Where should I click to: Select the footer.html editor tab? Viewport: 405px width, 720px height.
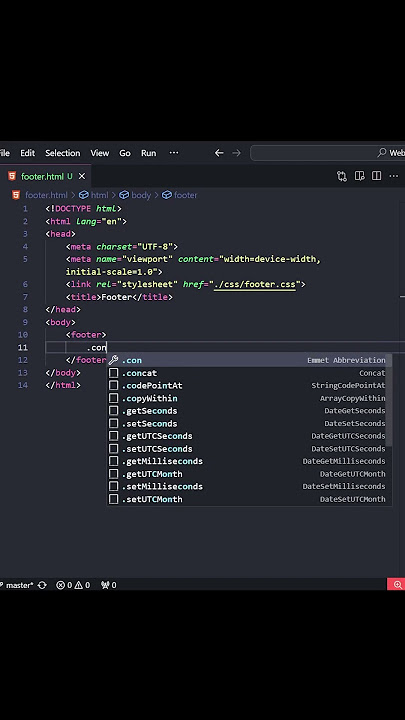45,176
